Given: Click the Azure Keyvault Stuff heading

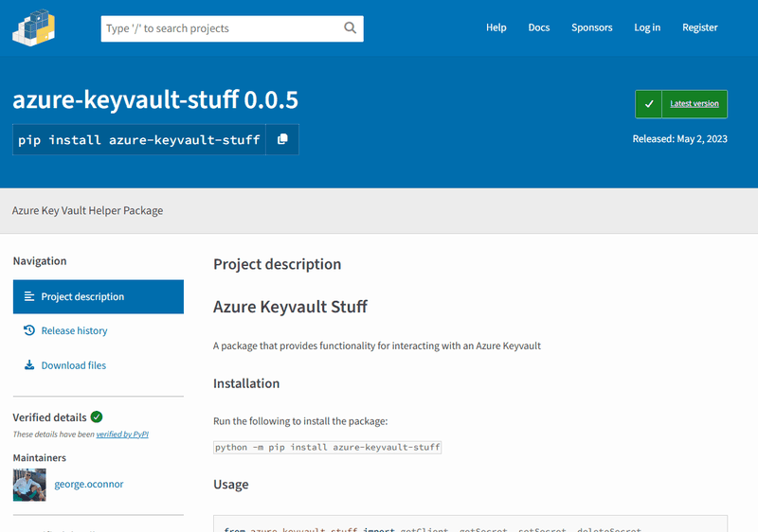Looking at the screenshot, I should [290, 307].
